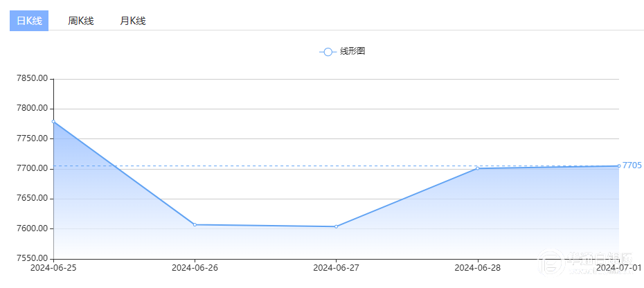
Task: Click the lowest data point on 2024-06-27
Action: tap(336, 226)
